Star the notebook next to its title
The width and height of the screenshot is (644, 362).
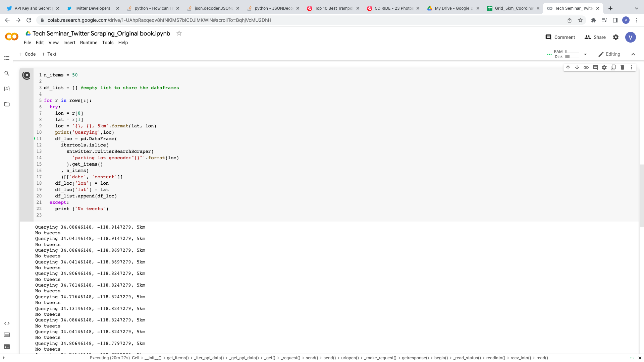(x=179, y=33)
